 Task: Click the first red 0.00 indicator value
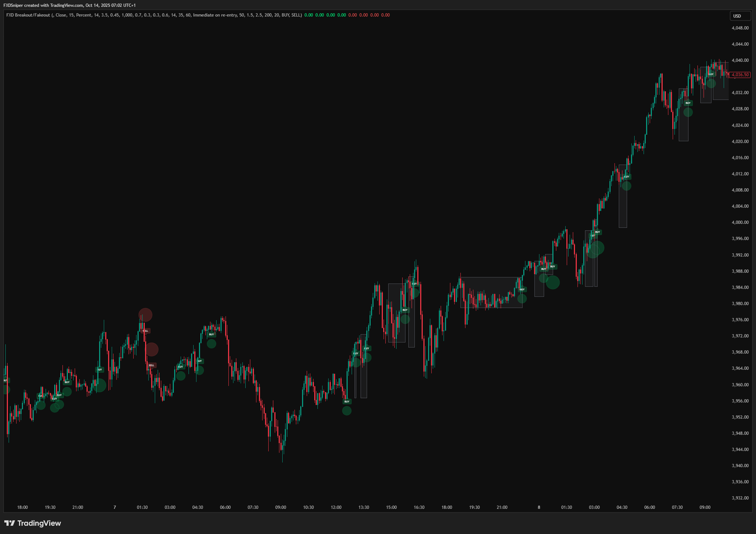352,15
